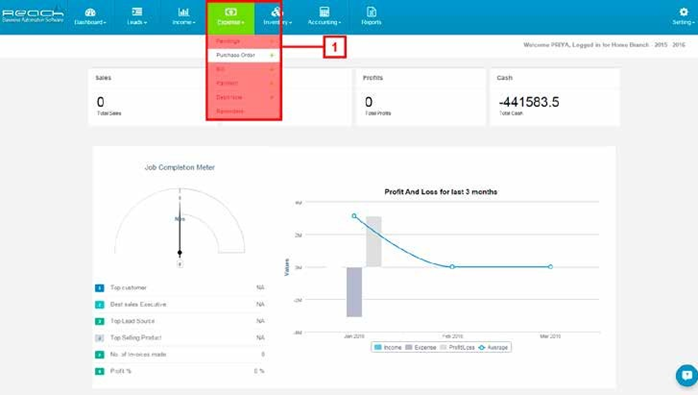Expand the Inventory dropdown

pyautogui.click(x=277, y=17)
